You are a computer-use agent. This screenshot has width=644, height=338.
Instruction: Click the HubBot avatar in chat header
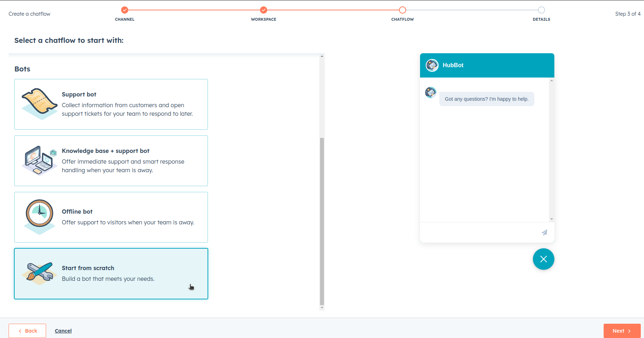432,65
